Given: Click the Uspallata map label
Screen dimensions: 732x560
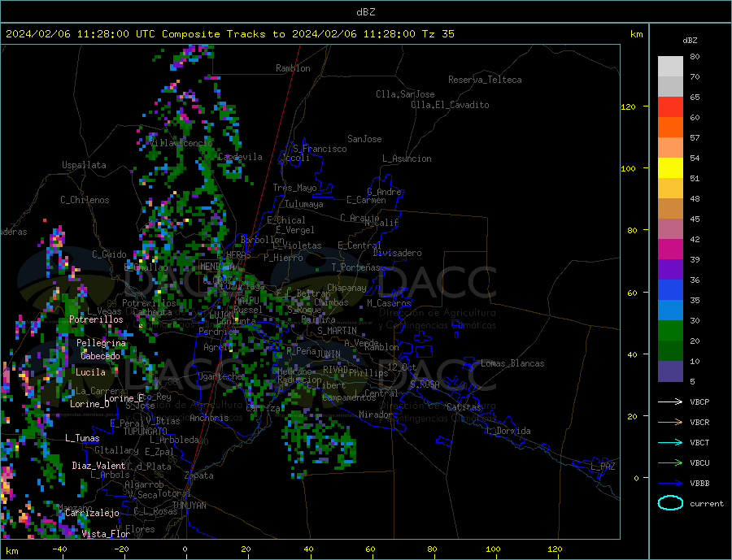Looking at the screenshot, I should [x=84, y=165].
